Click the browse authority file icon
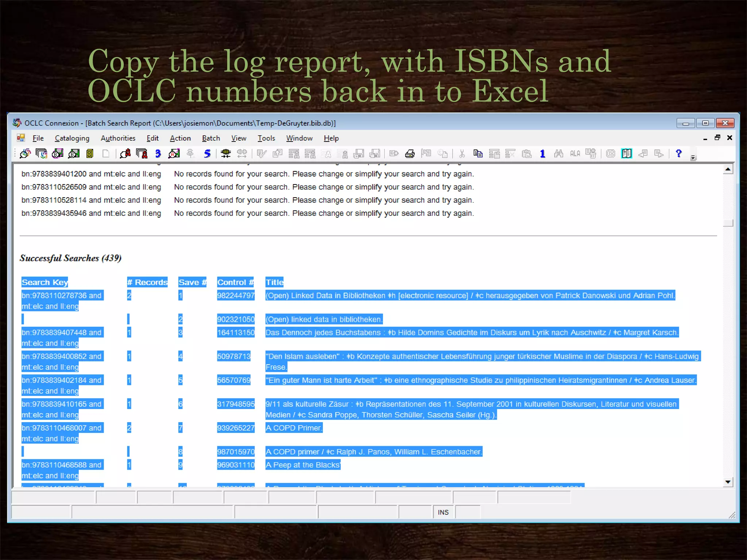747x560 pixels. [142, 153]
